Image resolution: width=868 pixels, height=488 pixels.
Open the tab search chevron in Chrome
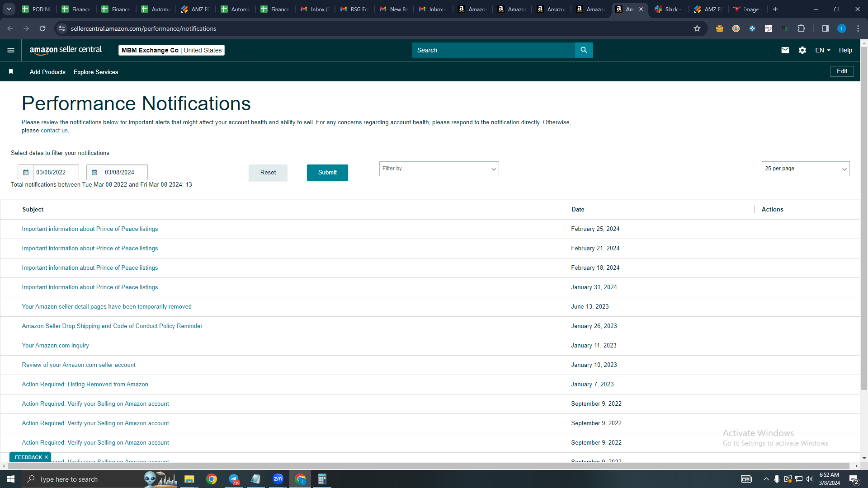[9, 9]
